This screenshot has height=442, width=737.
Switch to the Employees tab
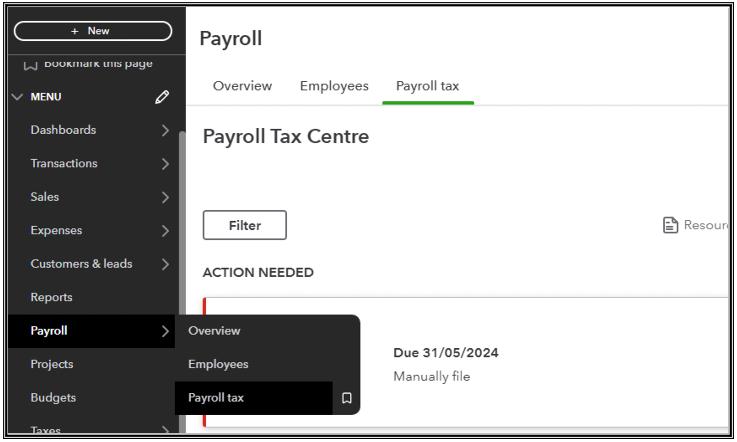click(x=334, y=86)
